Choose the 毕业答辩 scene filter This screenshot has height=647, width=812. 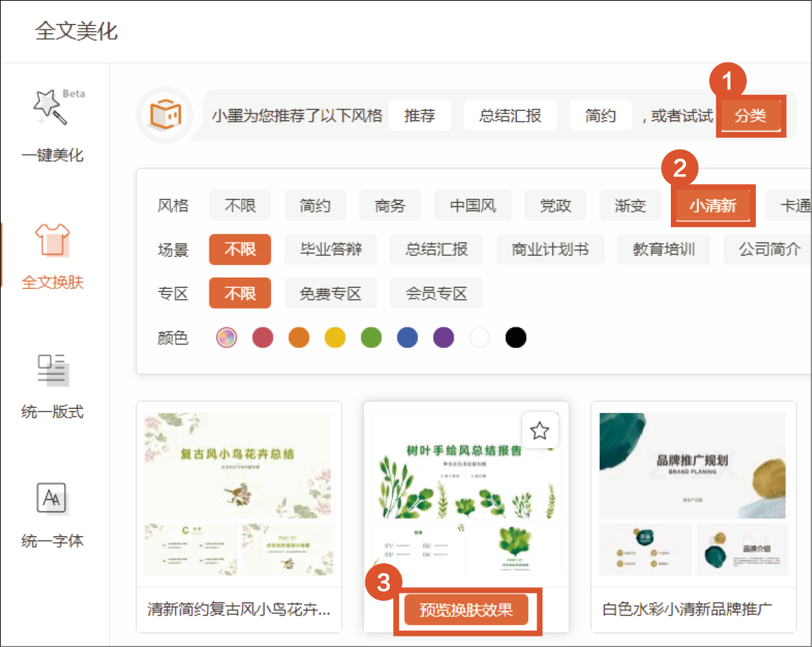pyautogui.click(x=330, y=249)
